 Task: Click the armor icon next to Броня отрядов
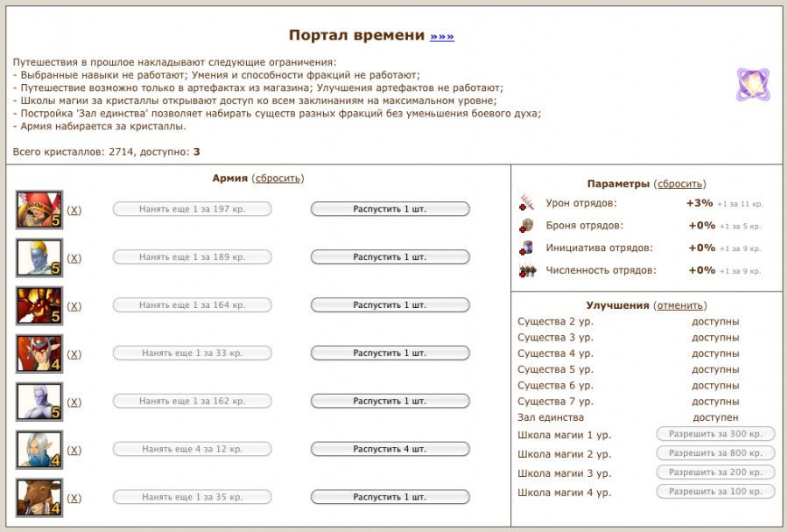tap(526, 225)
